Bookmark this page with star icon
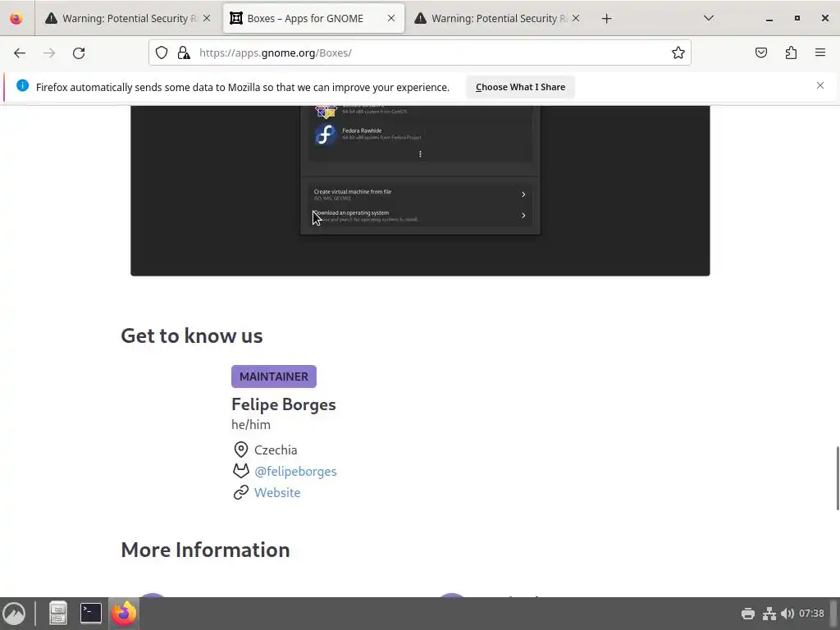Viewport: 840px width, 630px height. (x=678, y=52)
